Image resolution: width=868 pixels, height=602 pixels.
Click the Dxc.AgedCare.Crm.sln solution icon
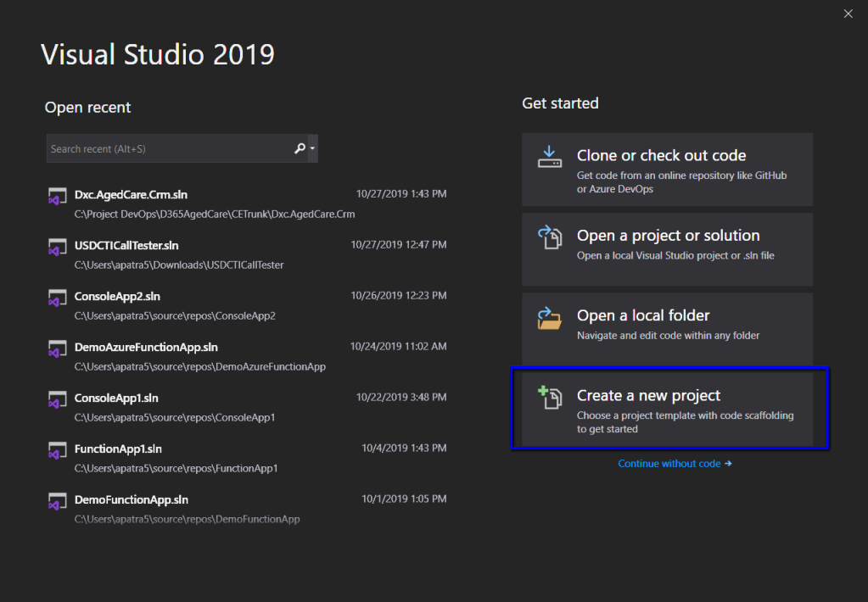(58, 197)
